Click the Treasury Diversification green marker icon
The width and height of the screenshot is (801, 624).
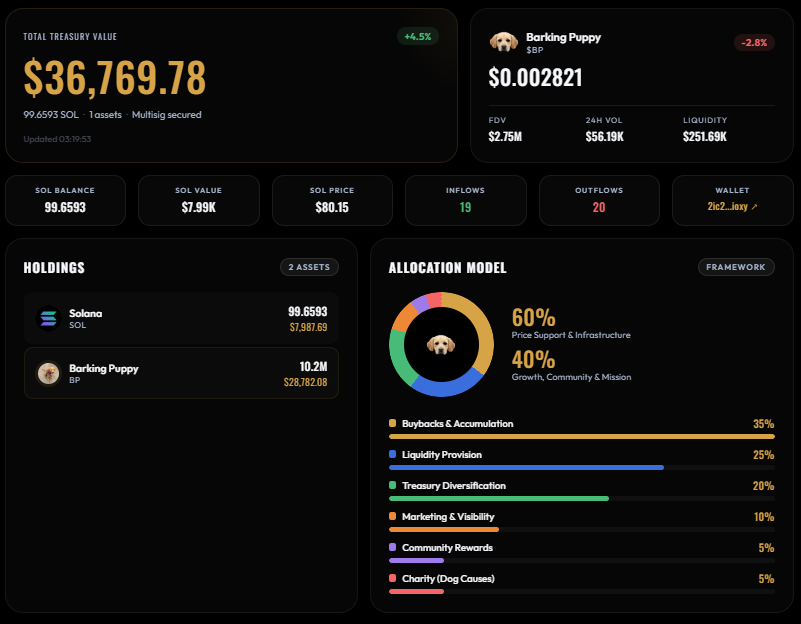pos(392,485)
